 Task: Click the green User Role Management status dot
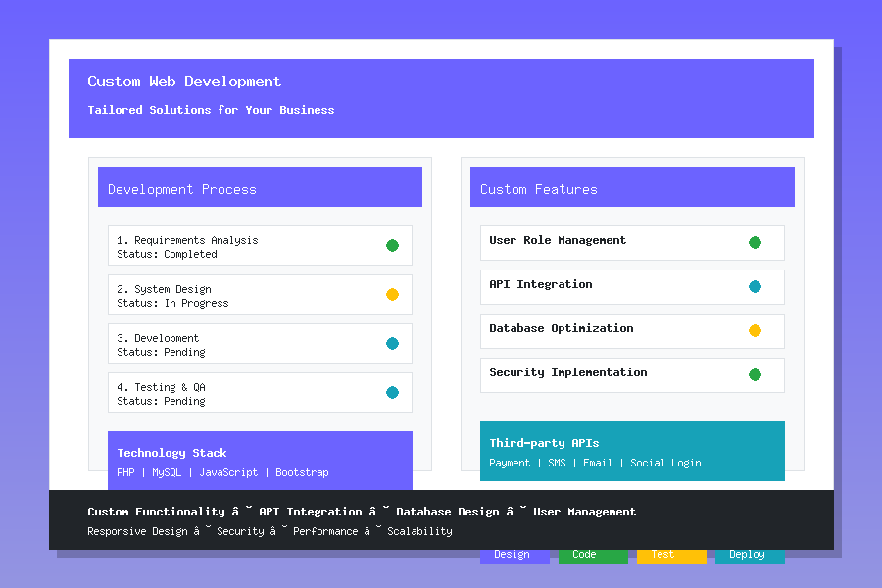coord(755,241)
